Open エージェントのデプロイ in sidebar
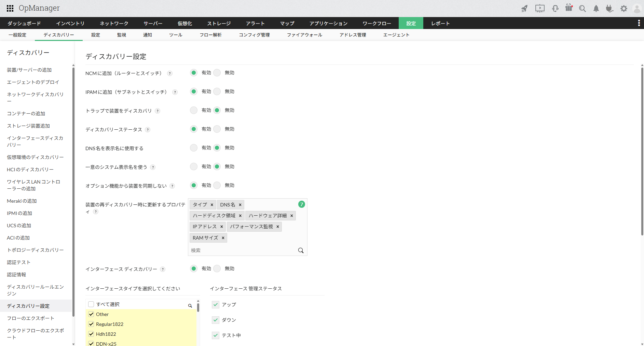 (x=33, y=82)
